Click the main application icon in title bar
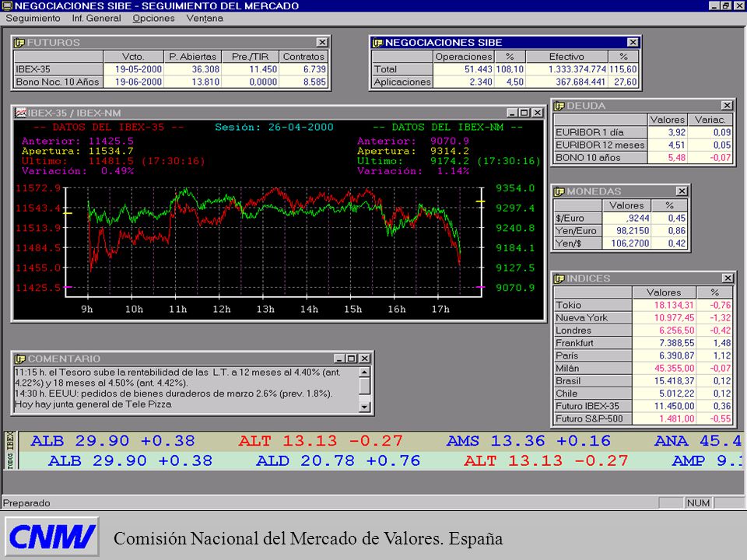This screenshot has width=747, height=560. click(7, 5)
